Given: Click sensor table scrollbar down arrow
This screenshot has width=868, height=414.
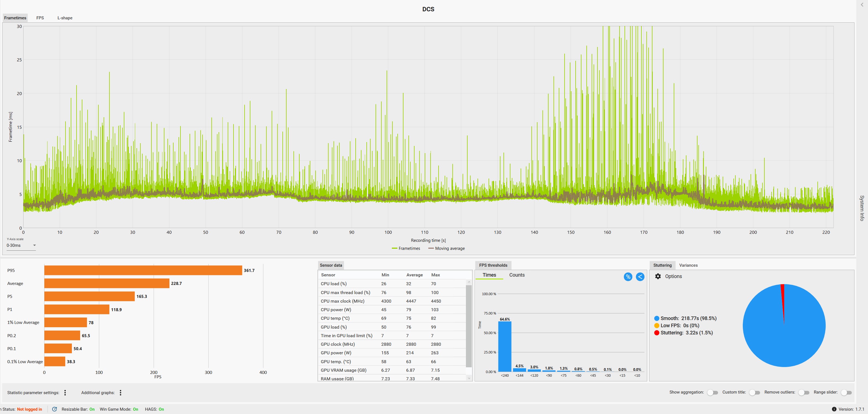Looking at the screenshot, I should [x=469, y=378].
